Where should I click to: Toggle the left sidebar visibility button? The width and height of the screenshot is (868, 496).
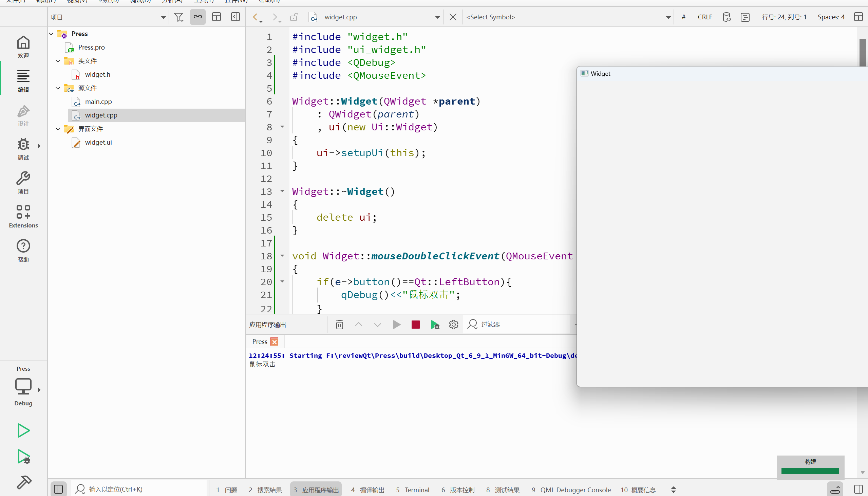point(58,490)
